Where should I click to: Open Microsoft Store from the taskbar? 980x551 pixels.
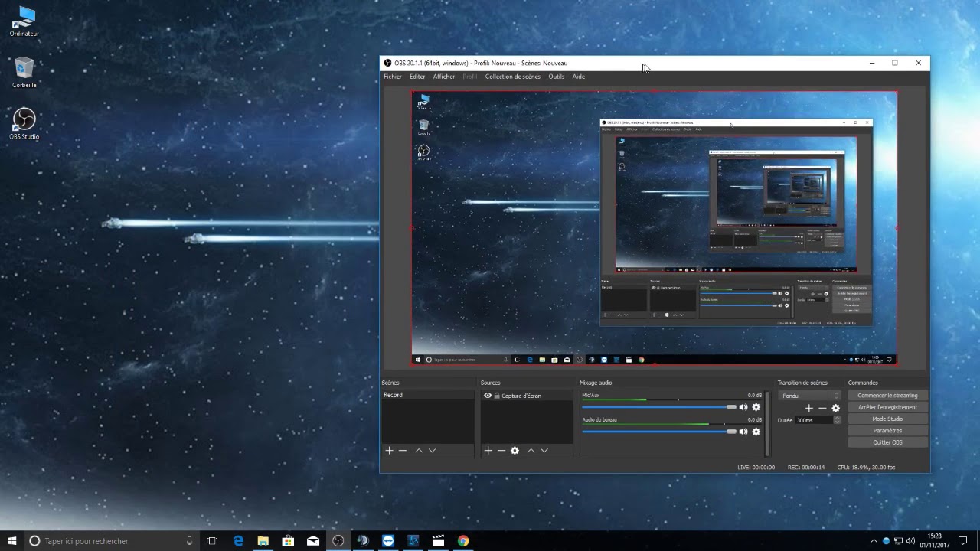pos(288,540)
